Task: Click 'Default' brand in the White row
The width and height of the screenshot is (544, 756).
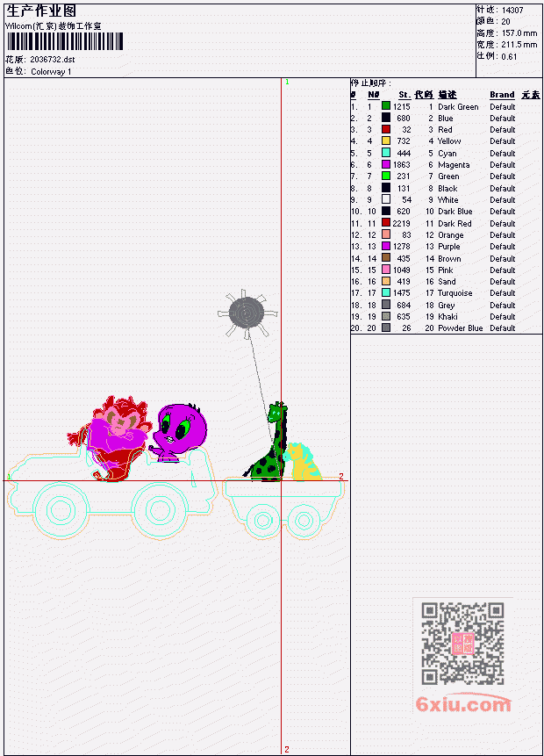Action: [503, 199]
